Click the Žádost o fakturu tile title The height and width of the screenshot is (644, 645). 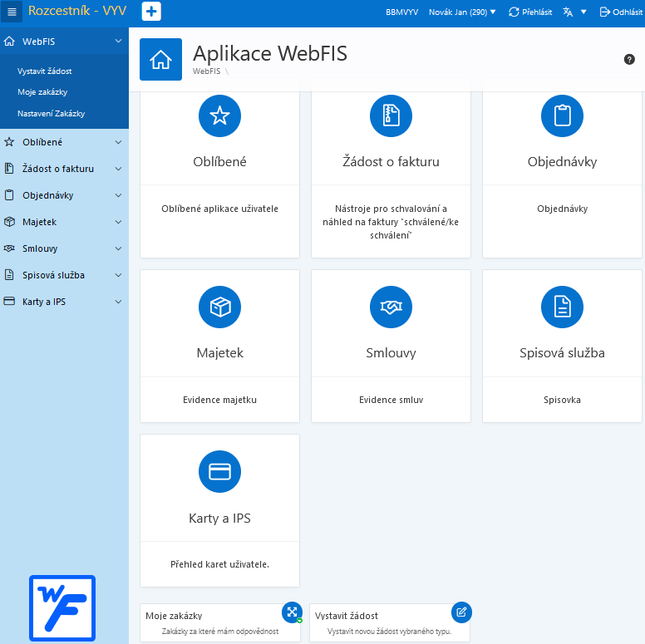[x=391, y=161]
